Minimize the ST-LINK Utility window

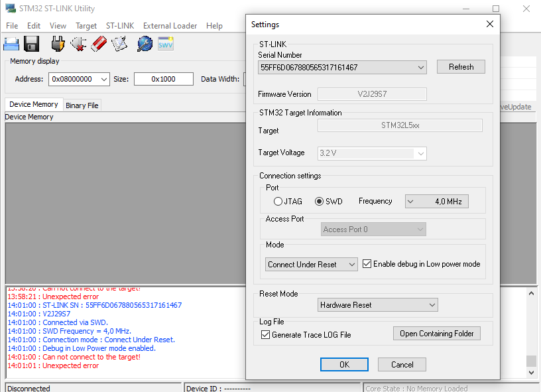466,9
